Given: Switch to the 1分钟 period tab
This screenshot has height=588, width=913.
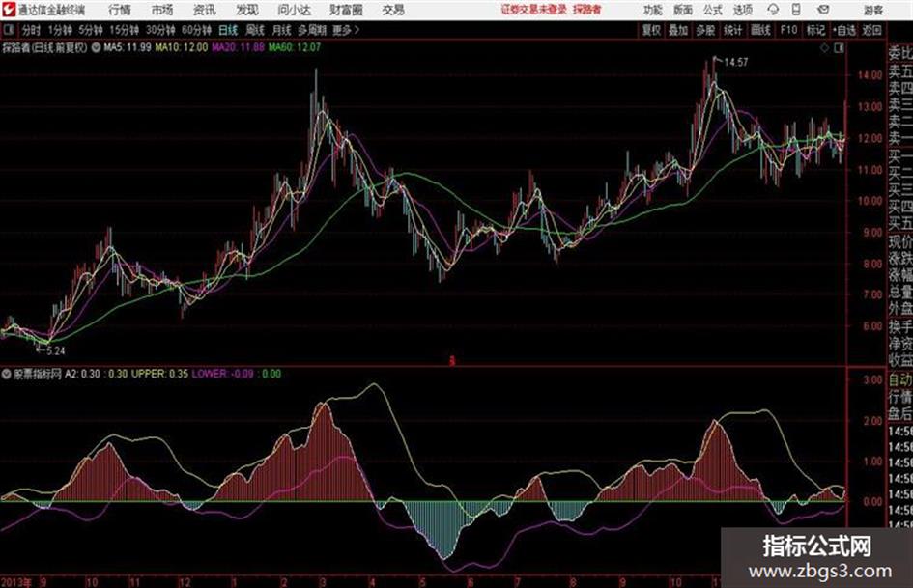Looking at the screenshot, I should pyautogui.click(x=60, y=30).
